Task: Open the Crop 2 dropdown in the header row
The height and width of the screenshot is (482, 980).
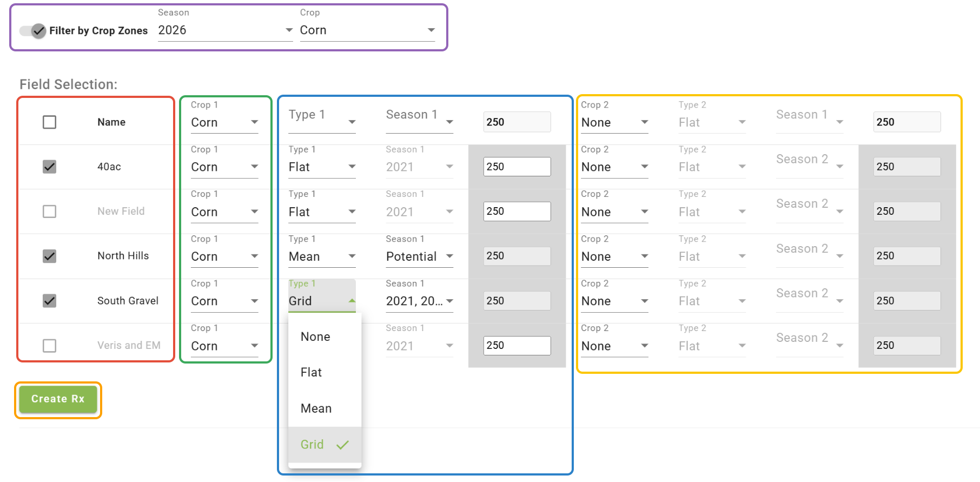Action: [614, 123]
